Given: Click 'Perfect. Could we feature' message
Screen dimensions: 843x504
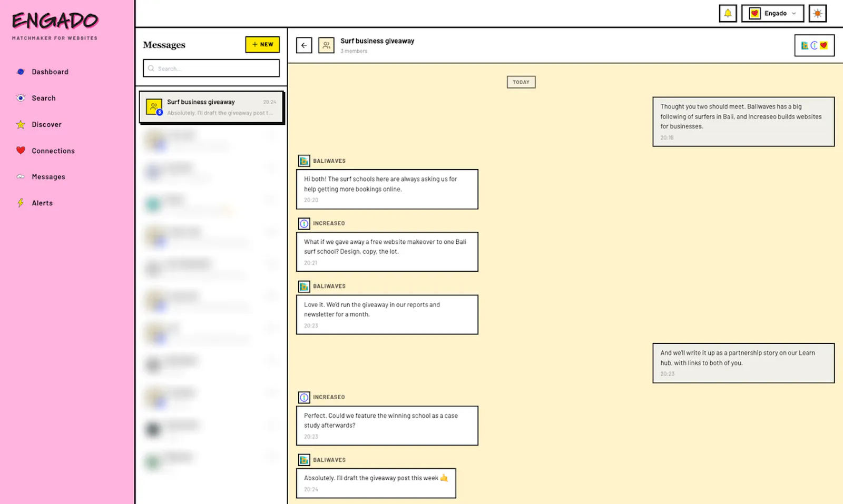Looking at the screenshot, I should (x=387, y=426).
